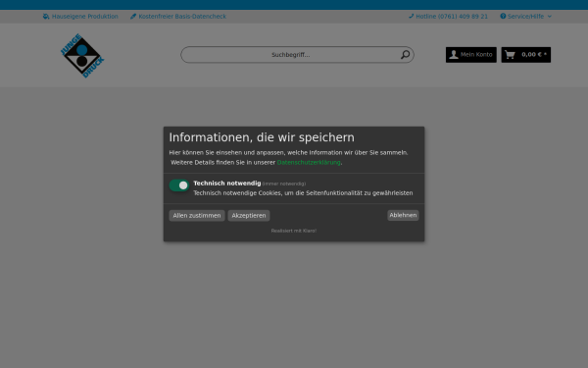Click the Akzeptieren button
The image size is (588, 368).
pyautogui.click(x=249, y=216)
